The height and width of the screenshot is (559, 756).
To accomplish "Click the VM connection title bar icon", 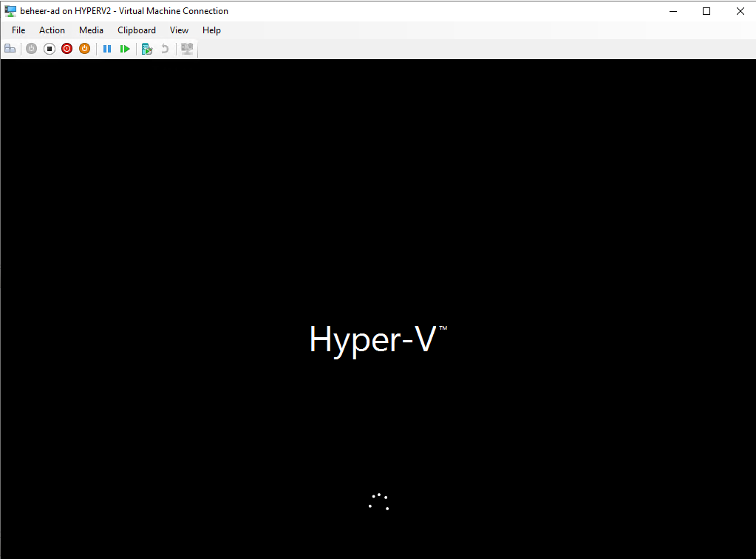I will coord(10,10).
